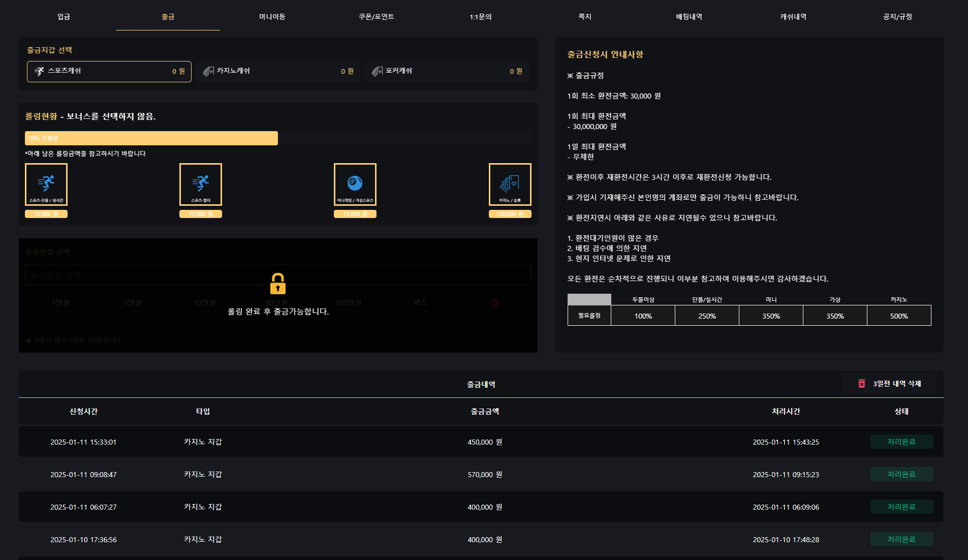Click the 75,000 원 badge under 미니게임 / 가상스포츠
This screenshot has width=968, height=560.
point(355,214)
